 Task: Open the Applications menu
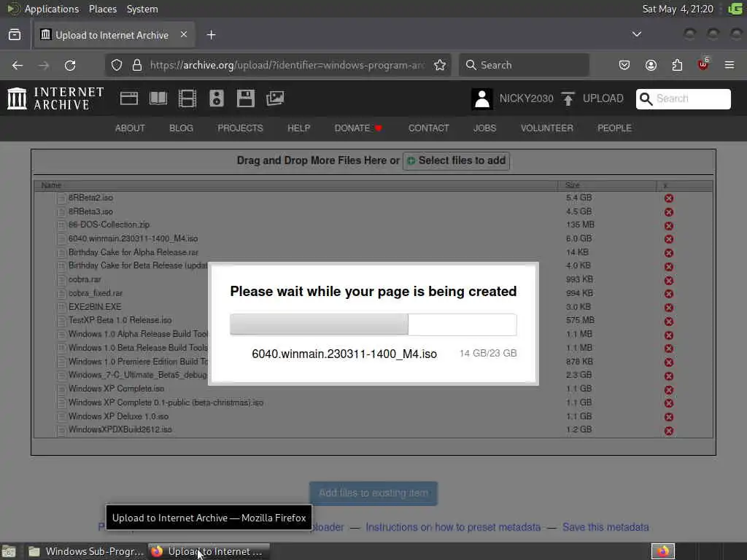click(x=52, y=9)
